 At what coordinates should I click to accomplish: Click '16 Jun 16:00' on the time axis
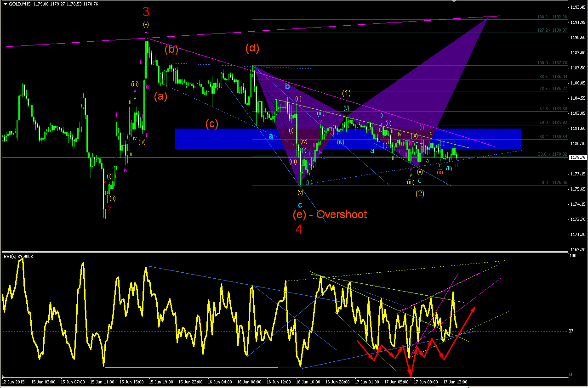308,382
